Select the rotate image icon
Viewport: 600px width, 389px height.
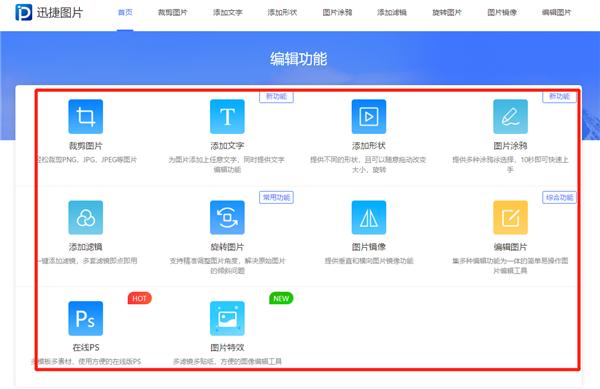pos(227,217)
